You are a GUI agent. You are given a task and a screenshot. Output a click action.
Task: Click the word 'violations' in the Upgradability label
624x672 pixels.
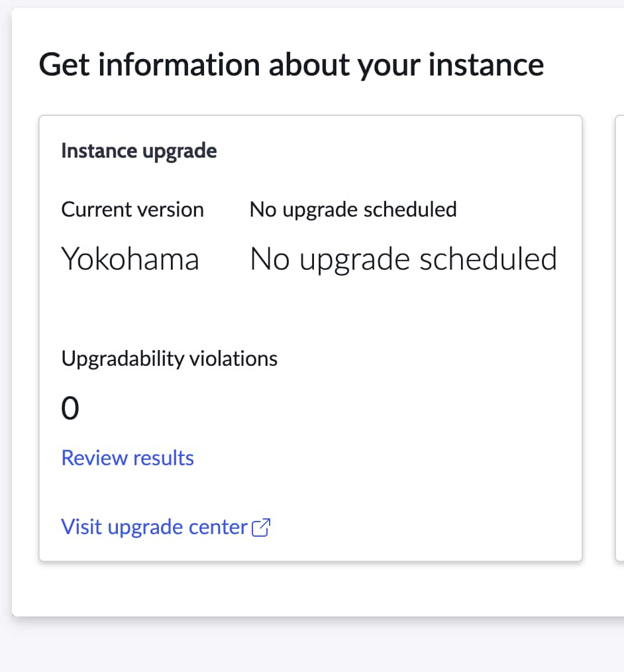[x=233, y=359]
